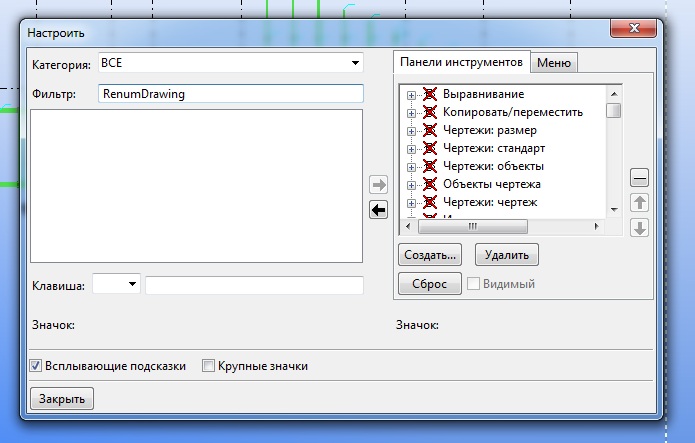Expand the Копировать/переместить tree node
The image size is (695, 443).
[x=411, y=114]
